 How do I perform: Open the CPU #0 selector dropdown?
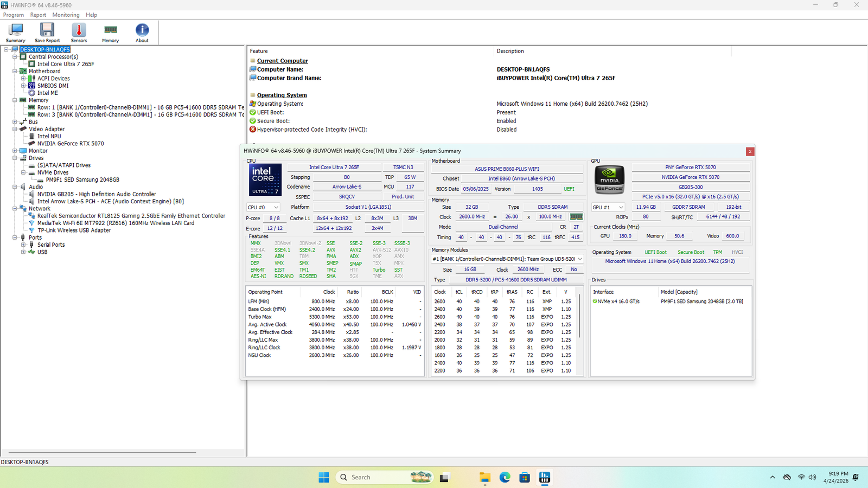pyautogui.click(x=263, y=207)
